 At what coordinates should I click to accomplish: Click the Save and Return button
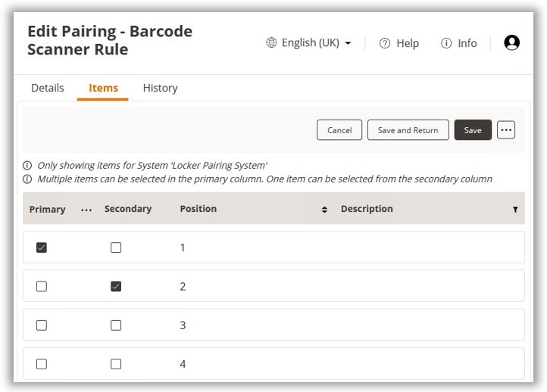click(x=408, y=130)
